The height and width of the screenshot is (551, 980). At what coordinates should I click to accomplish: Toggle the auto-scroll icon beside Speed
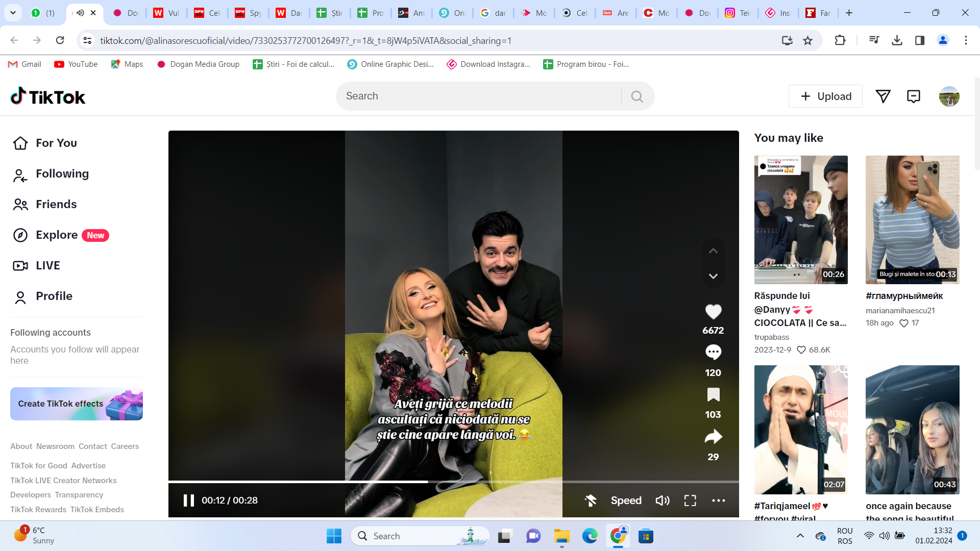[591, 500]
